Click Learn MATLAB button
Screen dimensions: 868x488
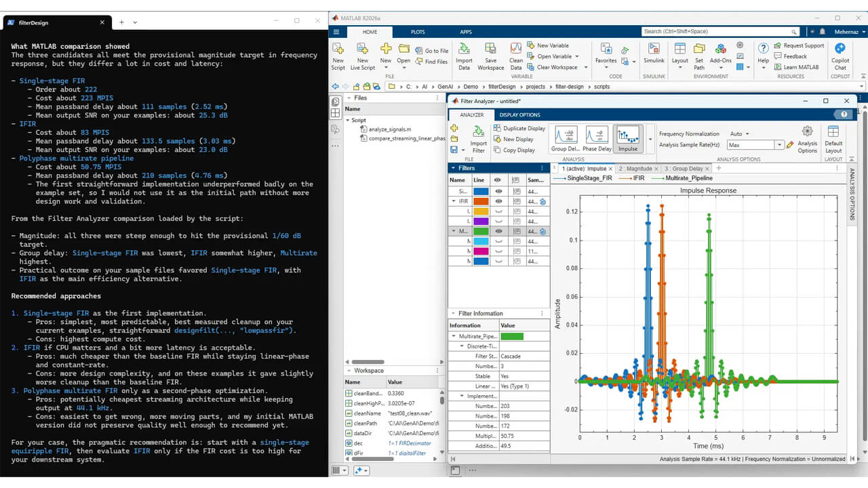(x=795, y=67)
